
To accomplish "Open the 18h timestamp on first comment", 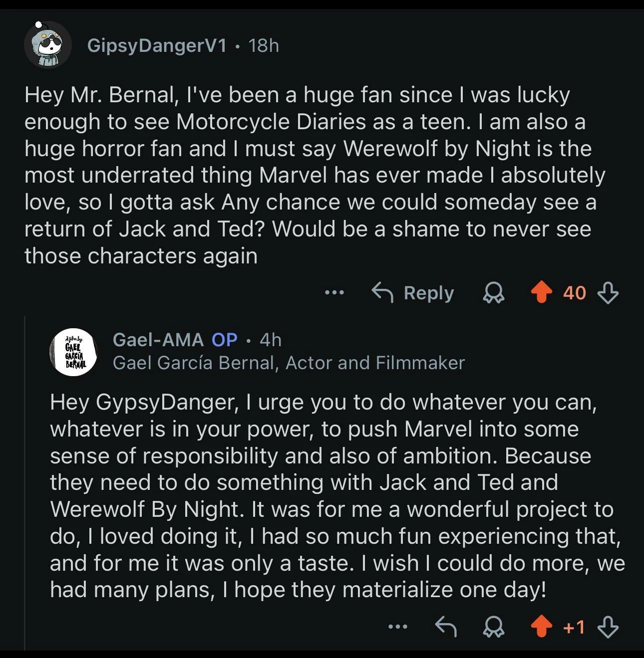I will [264, 45].
